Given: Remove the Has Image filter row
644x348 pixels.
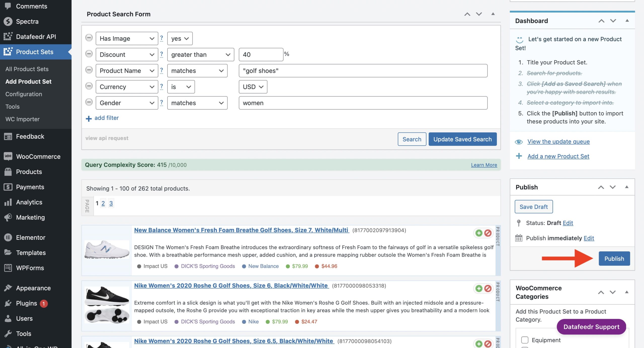Looking at the screenshot, I should [x=89, y=38].
